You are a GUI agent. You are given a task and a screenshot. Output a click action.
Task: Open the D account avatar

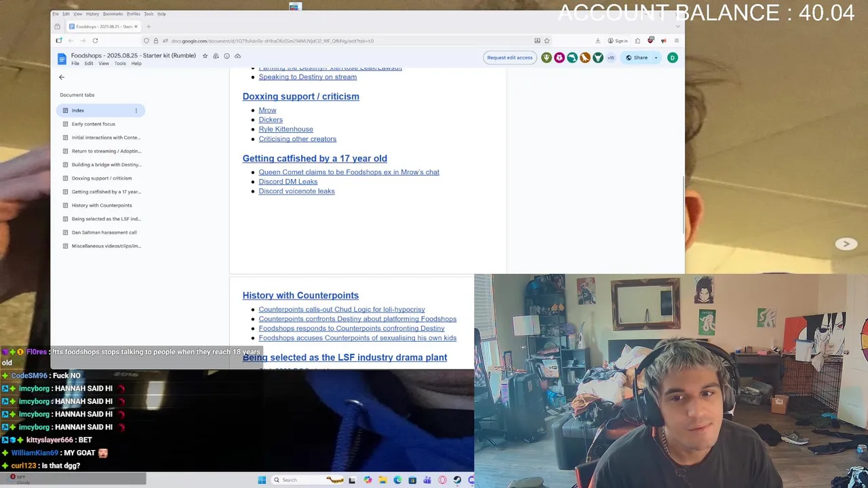pos(672,58)
